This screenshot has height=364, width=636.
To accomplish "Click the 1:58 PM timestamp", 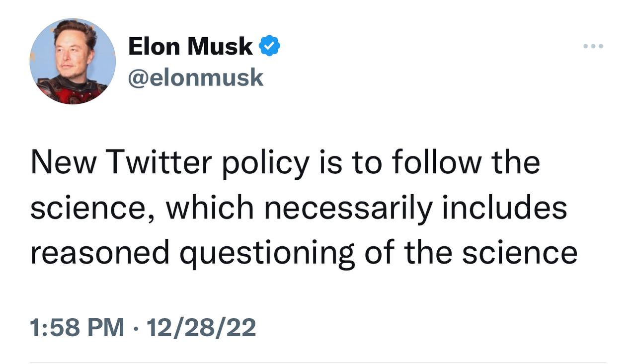I will 77,328.
